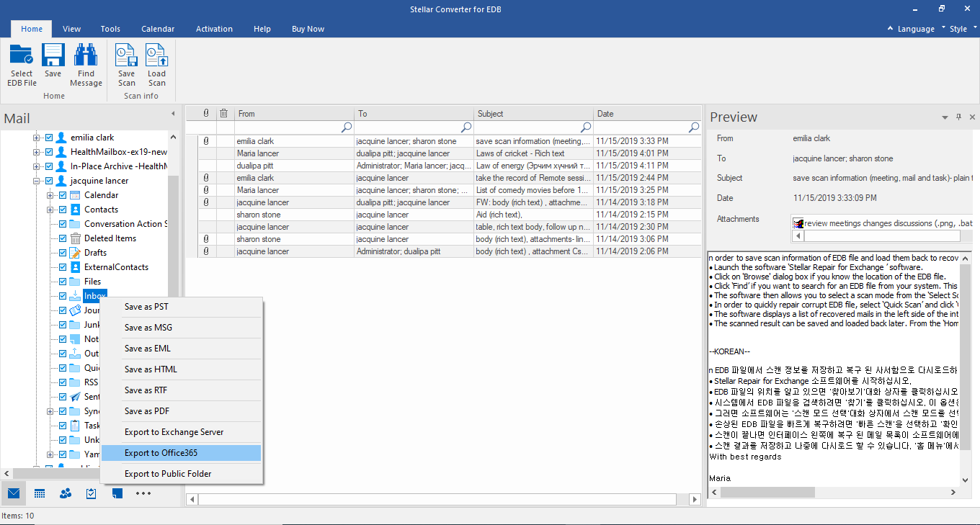Expand emilia clark mailbox node

coord(36,138)
